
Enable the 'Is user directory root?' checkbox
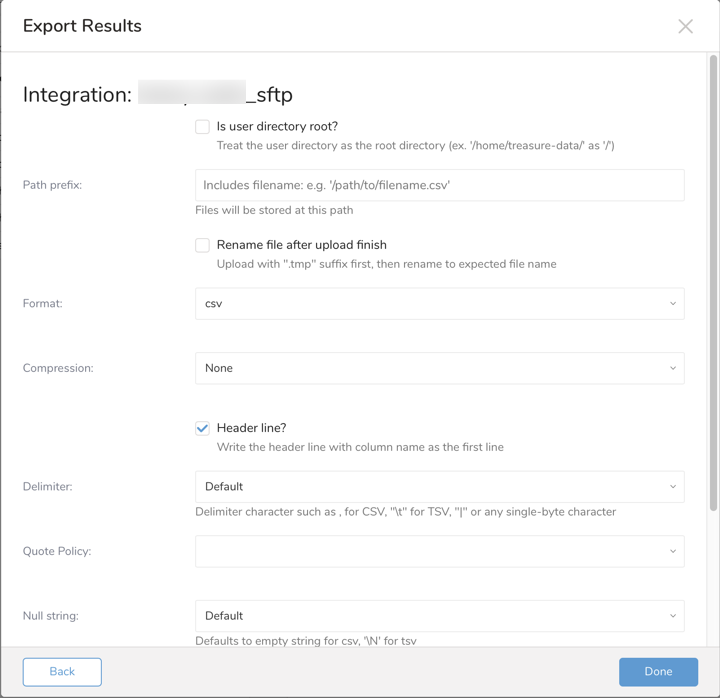[203, 127]
